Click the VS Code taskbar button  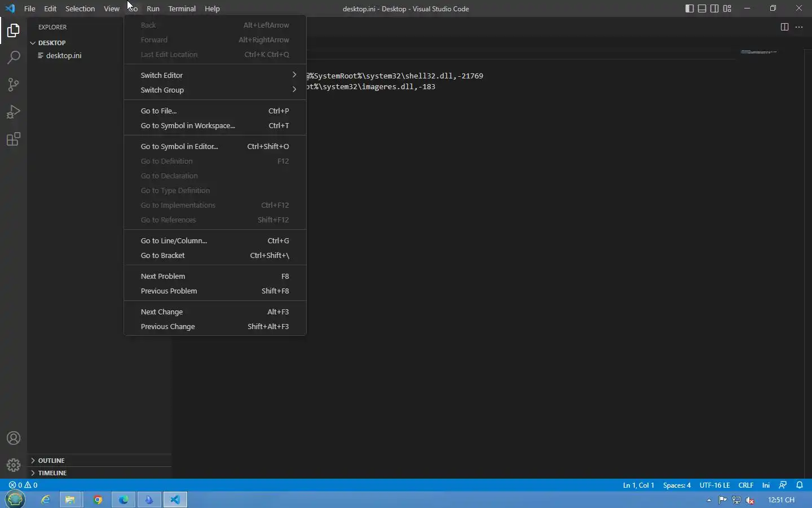tap(175, 500)
